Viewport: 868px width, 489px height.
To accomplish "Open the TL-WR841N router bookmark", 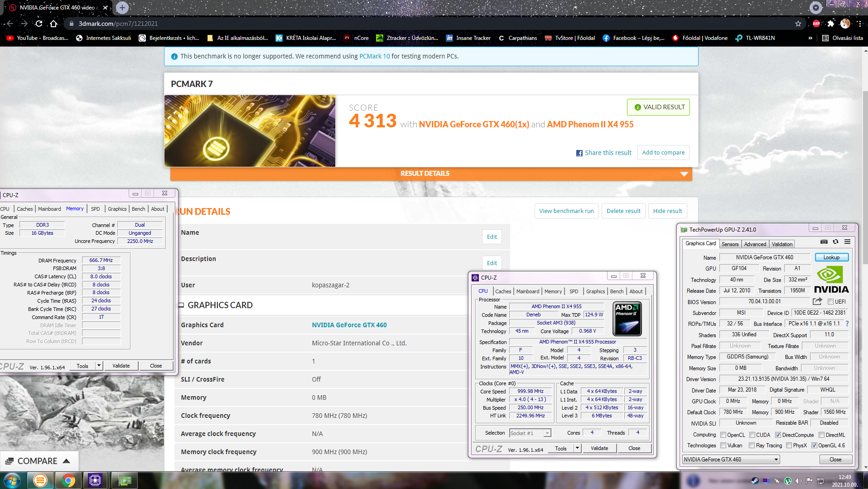I will tap(755, 38).
